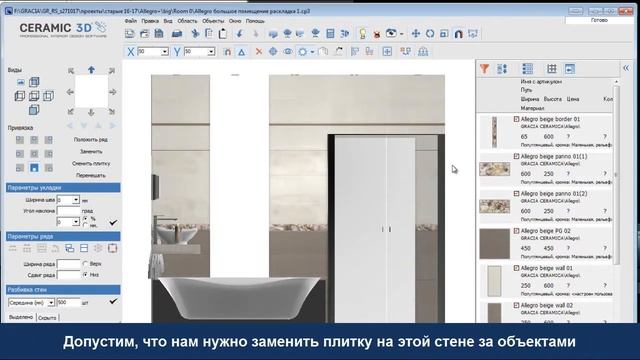Open the Файл menu

131,21
